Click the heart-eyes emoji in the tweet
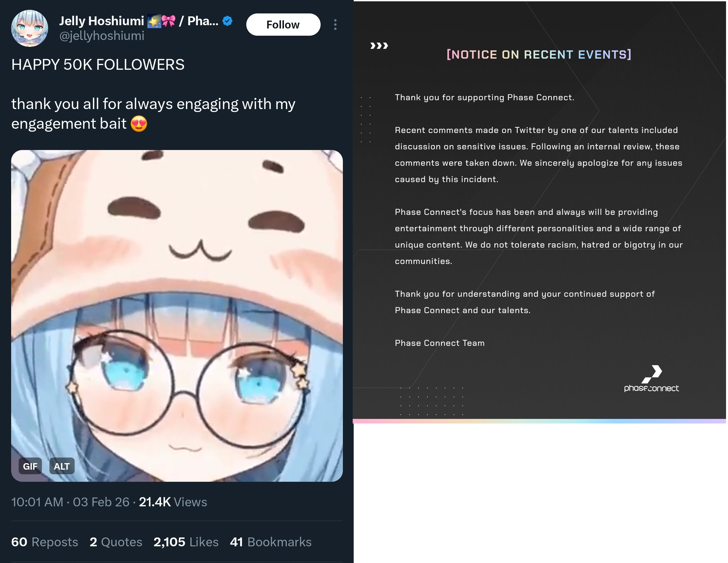Image resolution: width=728 pixels, height=563 pixels. coord(139,124)
